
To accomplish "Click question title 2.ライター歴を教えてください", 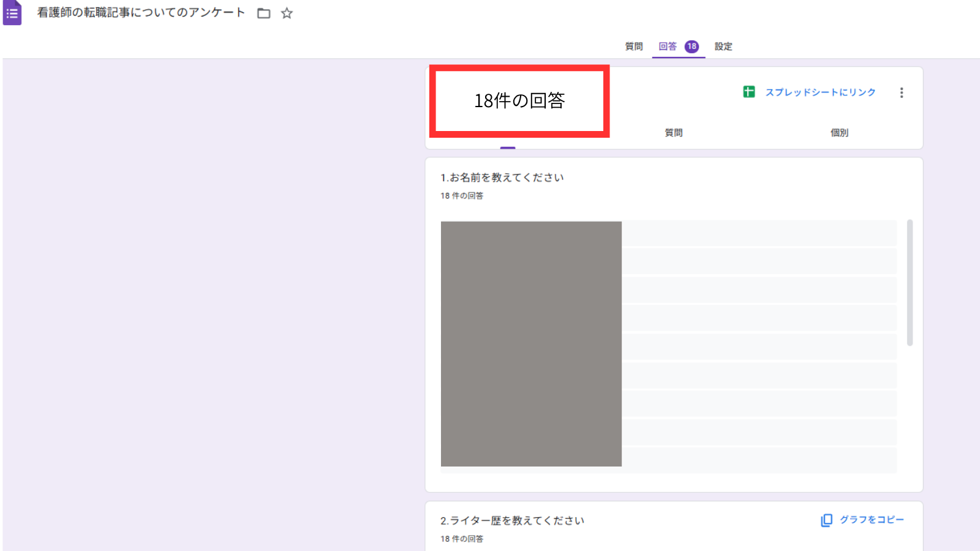I will pyautogui.click(x=512, y=521).
